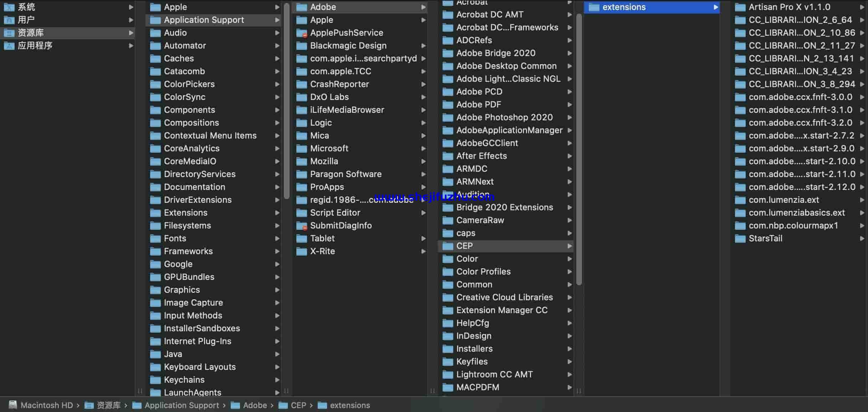The width and height of the screenshot is (868, 412).
Task: Select the Automator folder row
Action: [x=213, y=46]
